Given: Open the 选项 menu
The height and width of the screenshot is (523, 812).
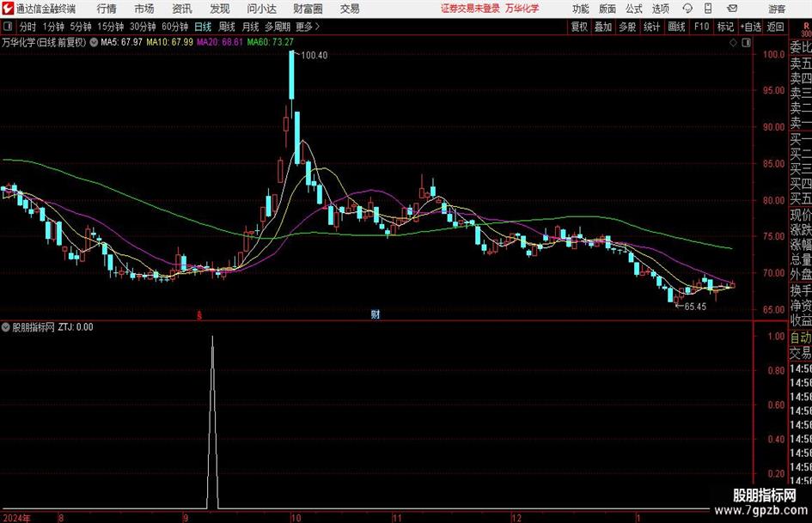Looking at the screenshot, I should tap(660, 9).
